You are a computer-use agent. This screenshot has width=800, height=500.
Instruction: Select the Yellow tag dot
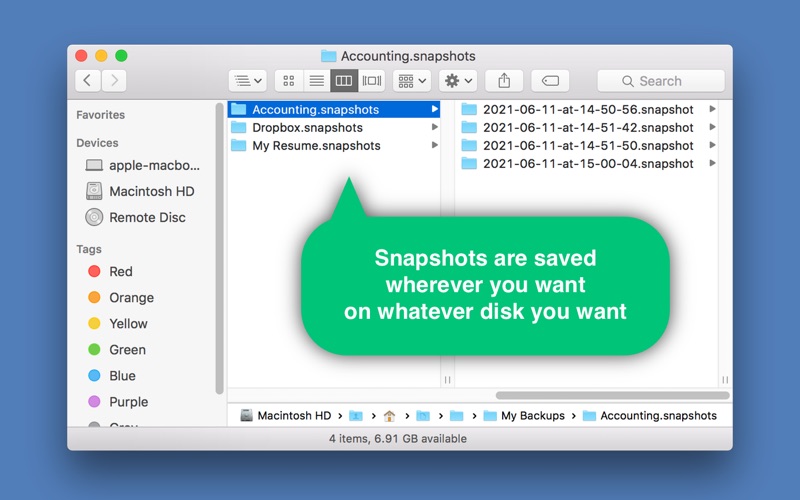click(x=94, y=323)
